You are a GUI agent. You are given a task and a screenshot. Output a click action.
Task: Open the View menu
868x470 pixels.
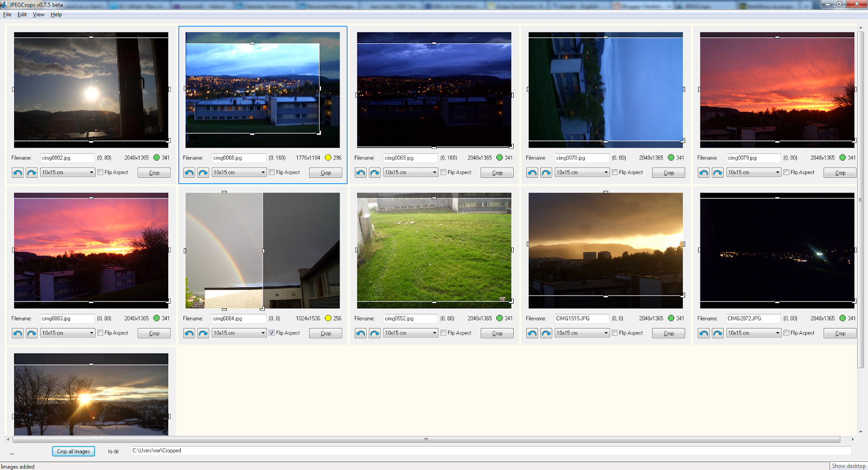click(39, 15)
